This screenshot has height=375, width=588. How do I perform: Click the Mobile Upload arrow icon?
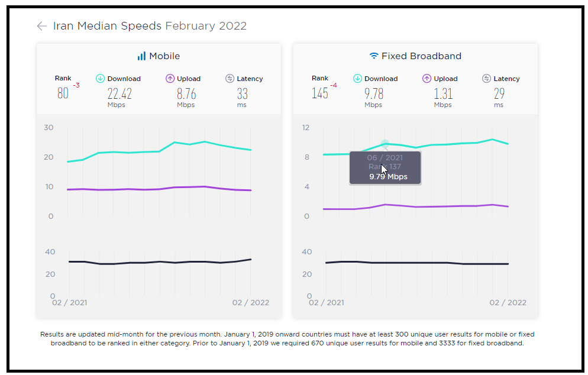[x=170, y=79]
